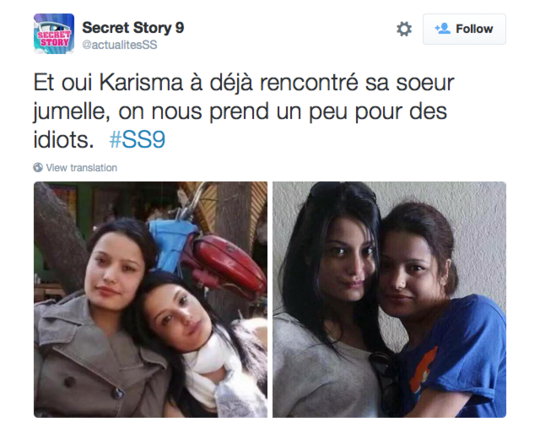Expand the left photo with the motorcycle
The width and height of the screenshot is (540, 422).
pos(150,299)
